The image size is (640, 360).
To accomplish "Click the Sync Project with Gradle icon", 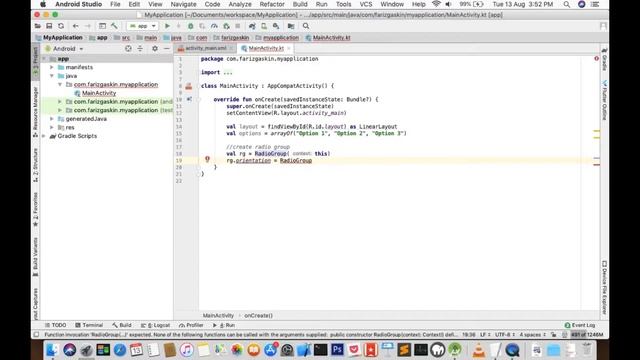I will click(x=252, y=26).
